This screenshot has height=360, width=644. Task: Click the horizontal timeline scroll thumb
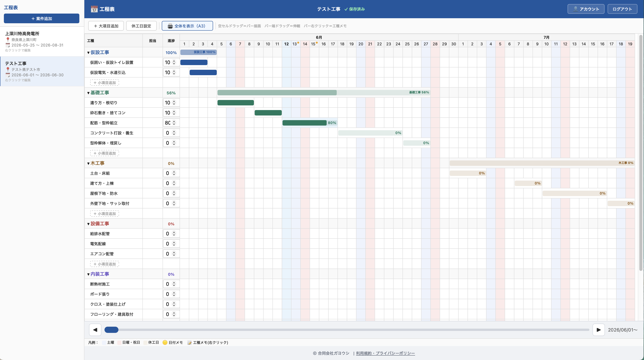(111, 330)
